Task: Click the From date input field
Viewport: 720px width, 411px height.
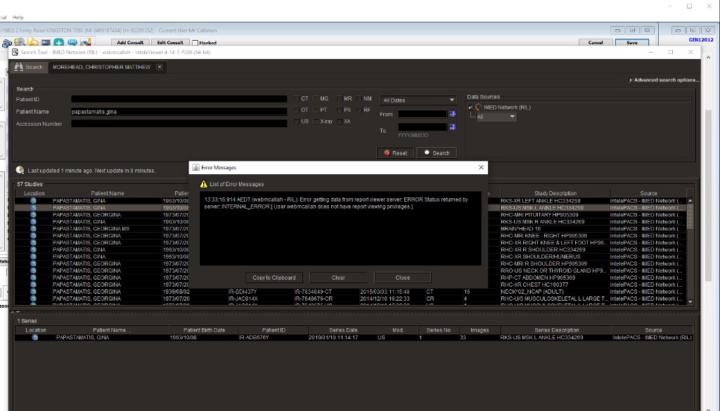Action: pyautogui.click(x=422, y=114)
